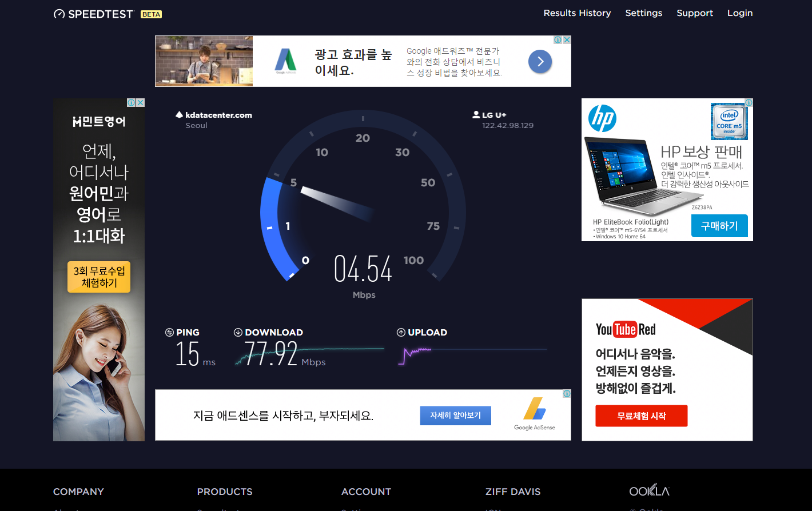Click the HP logo in laptop ad
The image size is (812, 511).
click(x=602, y=118)
